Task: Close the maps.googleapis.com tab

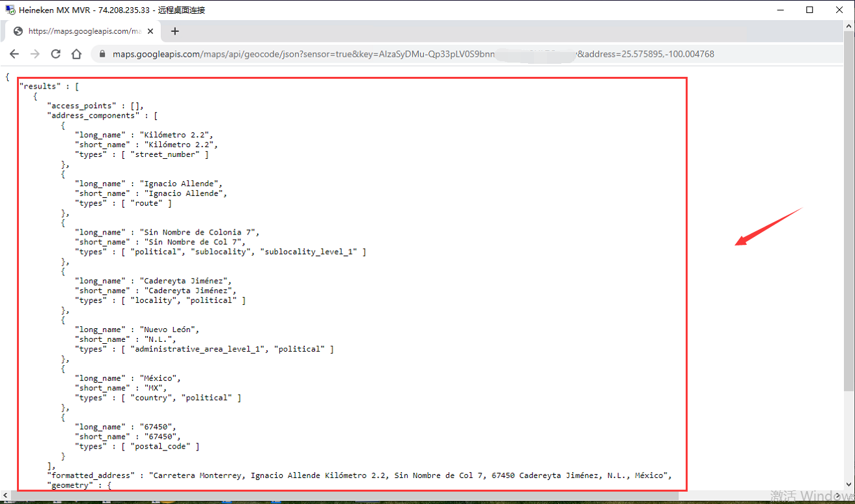Action: [x=151, y=31]
